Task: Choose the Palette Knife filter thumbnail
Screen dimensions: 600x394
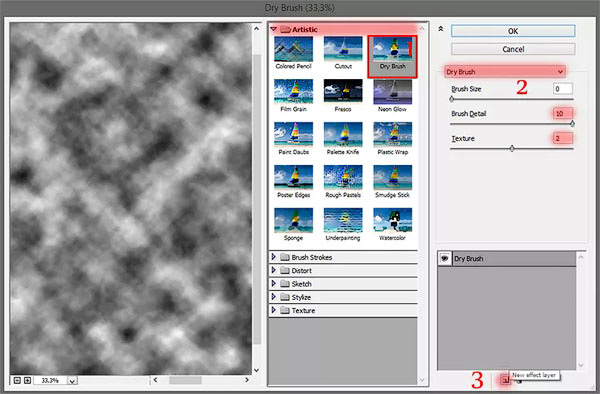Action: click(343, 135)
